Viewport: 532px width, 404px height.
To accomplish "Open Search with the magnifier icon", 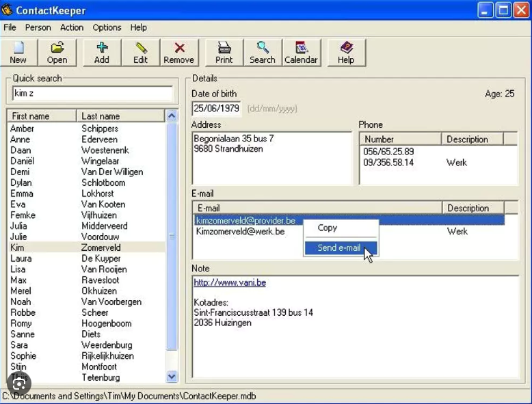I will 263,52.
